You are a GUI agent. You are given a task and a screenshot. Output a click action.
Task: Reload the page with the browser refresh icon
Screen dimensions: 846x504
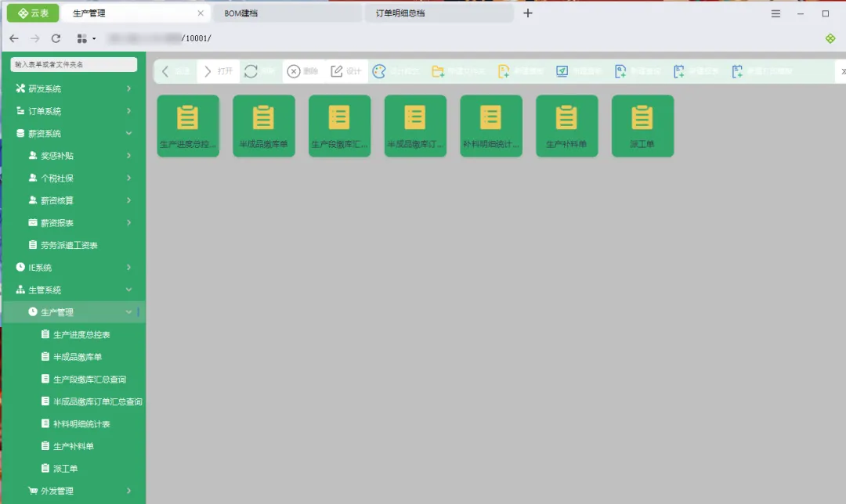(x=56, y=38)
